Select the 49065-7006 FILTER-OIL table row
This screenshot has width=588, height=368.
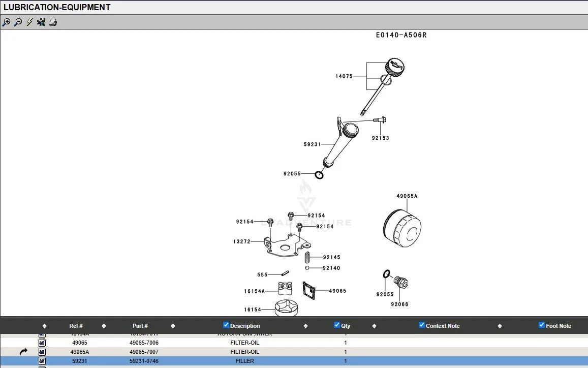(244, 343)
